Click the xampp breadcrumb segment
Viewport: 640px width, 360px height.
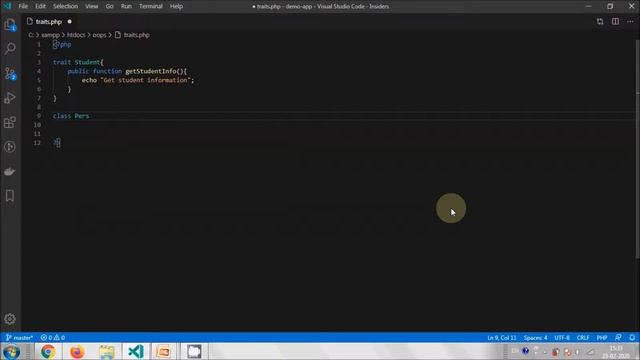pos(50,35)
